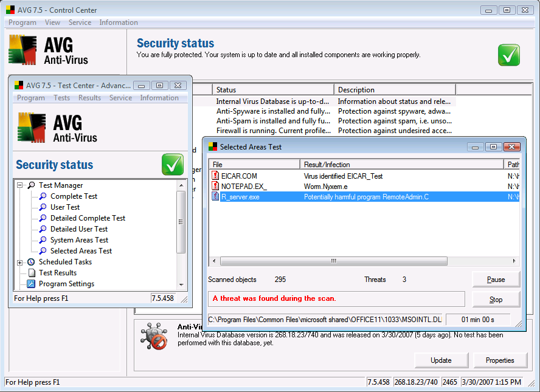Click the Program Settings wrench icon

(x=31, y=284)
